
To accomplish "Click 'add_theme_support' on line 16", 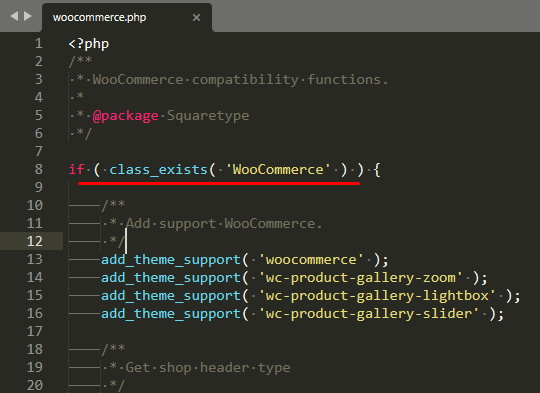I will [x=171, y=314].
